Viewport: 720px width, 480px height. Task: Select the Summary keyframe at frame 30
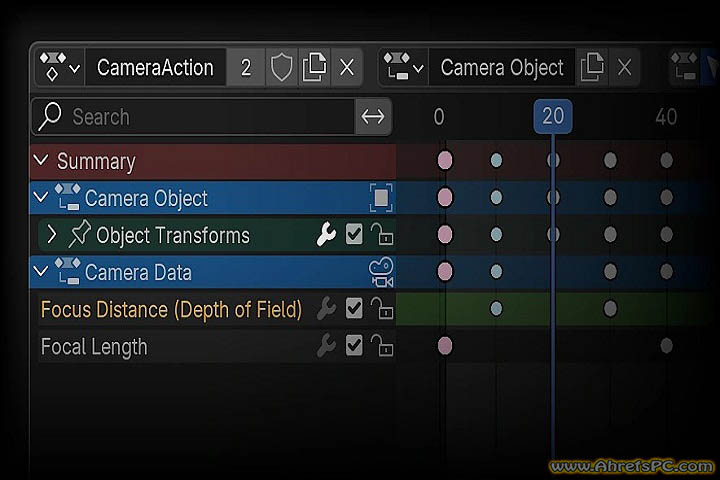pos(610,160)
